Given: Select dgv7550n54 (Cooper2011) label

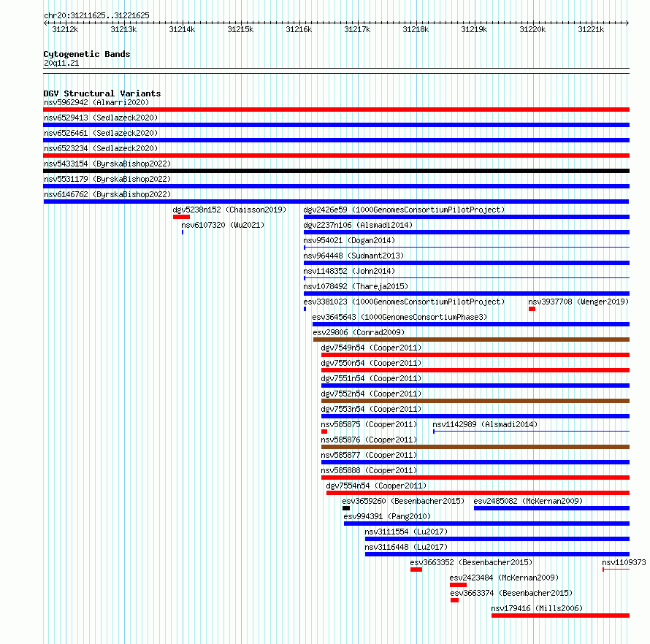Looking at the screenshot, I should point(372,363).
